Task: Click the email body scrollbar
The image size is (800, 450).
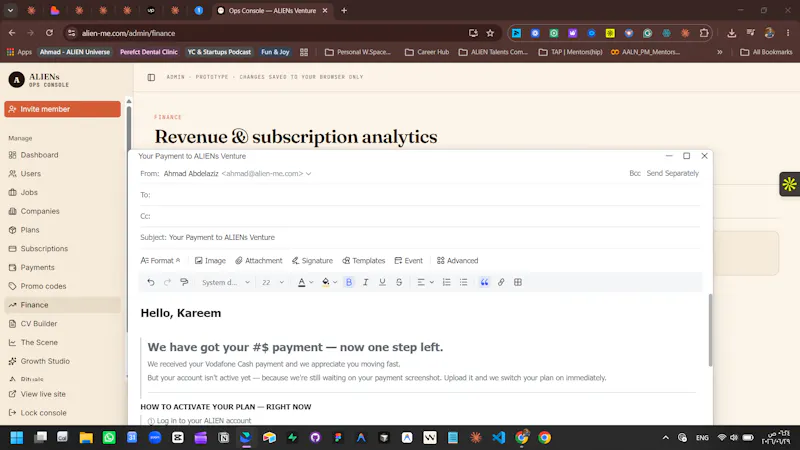Action: pos(710,330)
